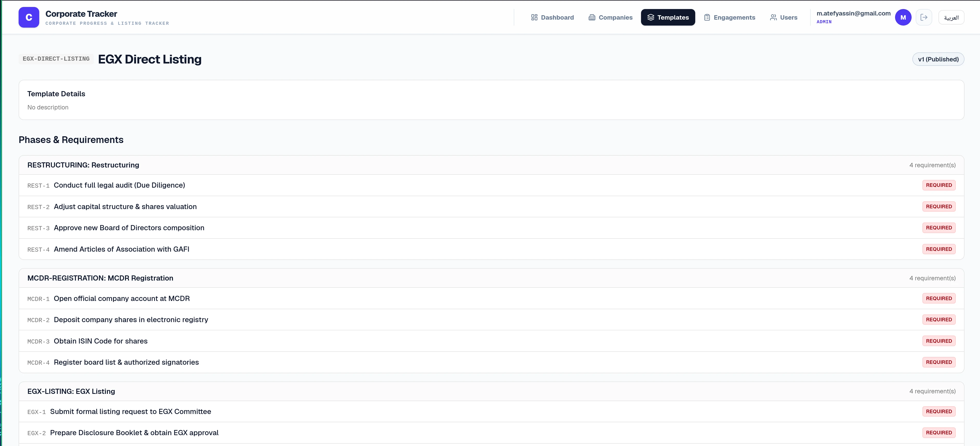Viewport: 980px width, 446px height.
Task: Click the EGX Direct Listing heading
Action: (x=150, y=59)
